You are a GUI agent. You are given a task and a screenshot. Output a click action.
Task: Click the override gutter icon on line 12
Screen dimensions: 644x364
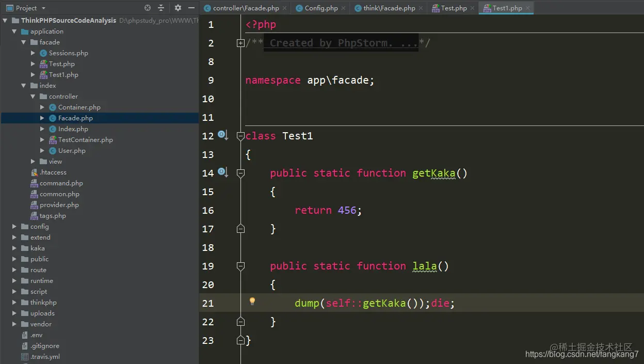[x=222, y=135]
